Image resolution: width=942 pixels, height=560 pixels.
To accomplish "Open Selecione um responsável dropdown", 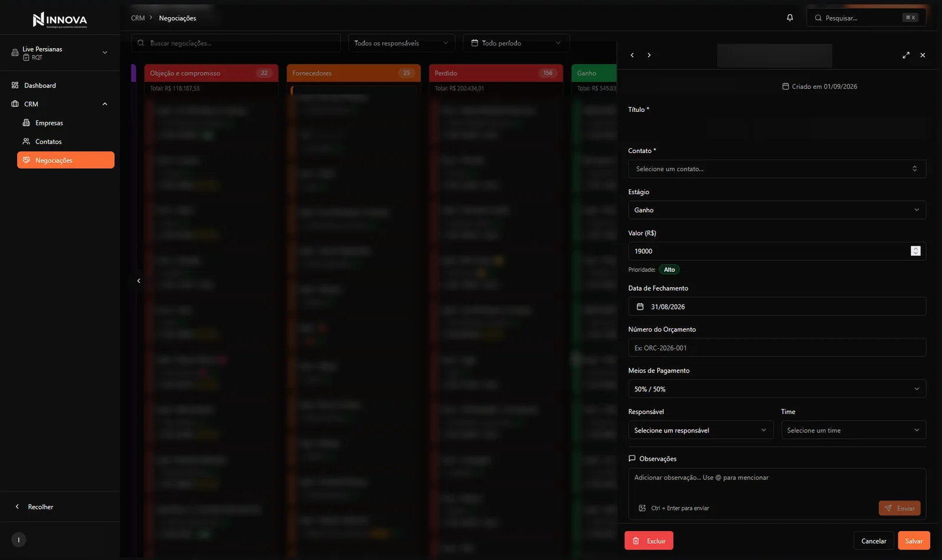I will (701, 430).
